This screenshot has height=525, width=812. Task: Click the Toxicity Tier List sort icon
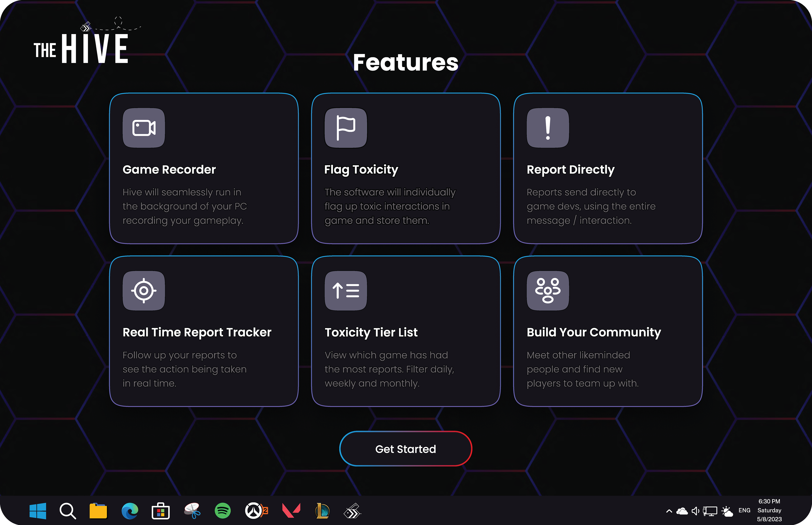(346, 291)
